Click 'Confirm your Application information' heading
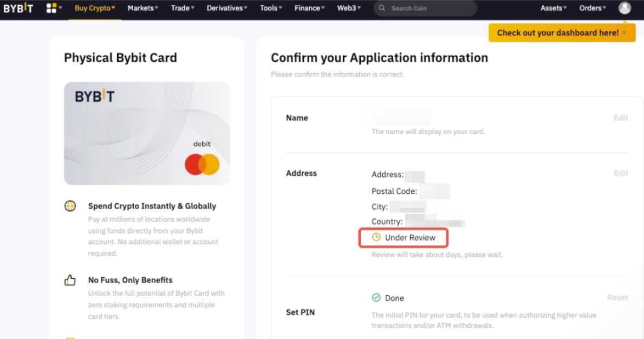 [x=380, y=58]
